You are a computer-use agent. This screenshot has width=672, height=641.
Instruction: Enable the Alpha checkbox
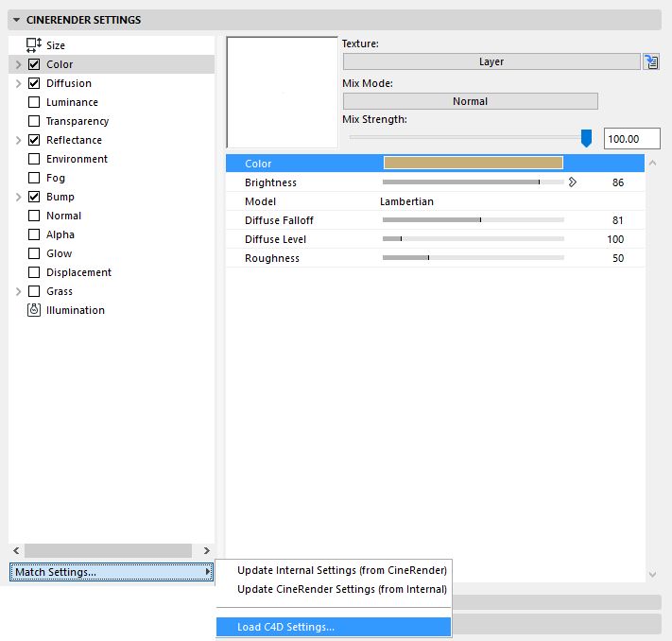[x=34, y=234]
